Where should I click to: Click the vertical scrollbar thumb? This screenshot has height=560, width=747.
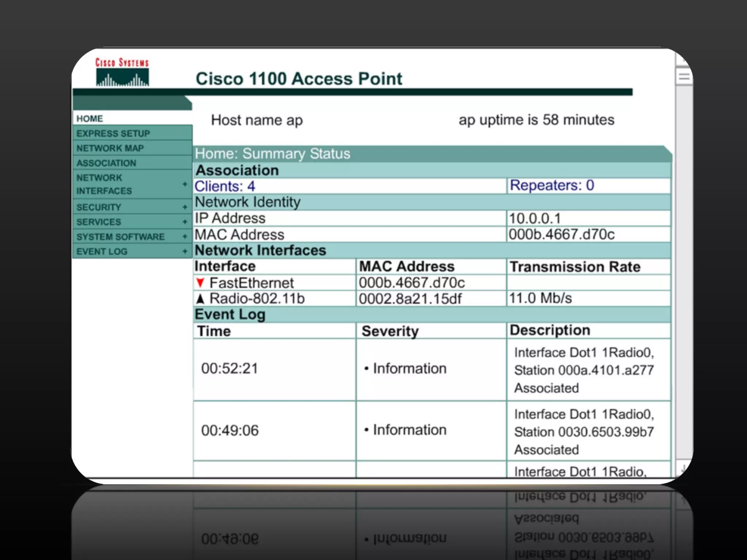point(684,77)
